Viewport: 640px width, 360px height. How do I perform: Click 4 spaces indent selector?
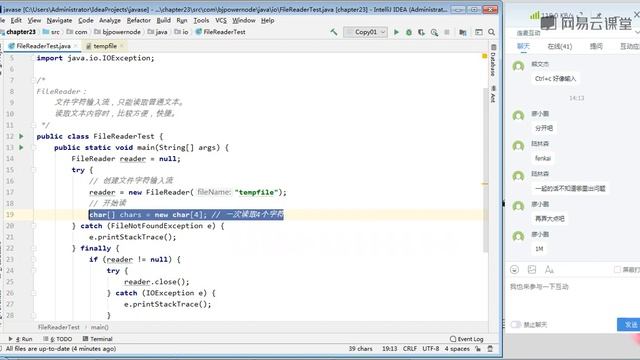(x=457, y=349)
